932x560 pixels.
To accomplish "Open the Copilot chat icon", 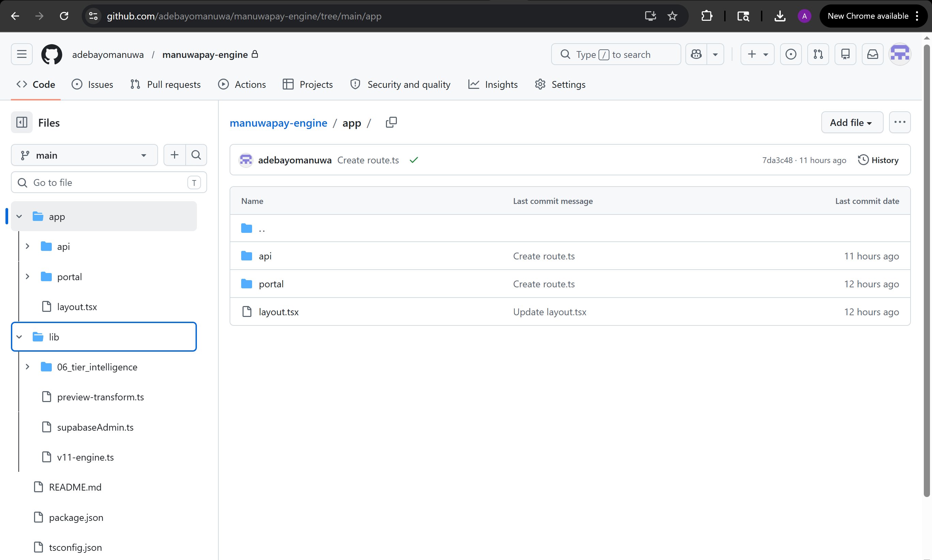I will click(696, 54).
